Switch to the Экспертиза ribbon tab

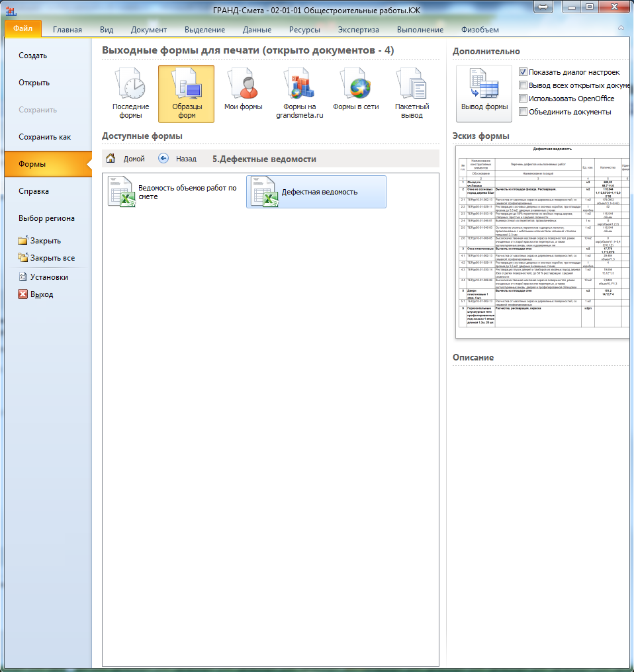tap(359, 30)
